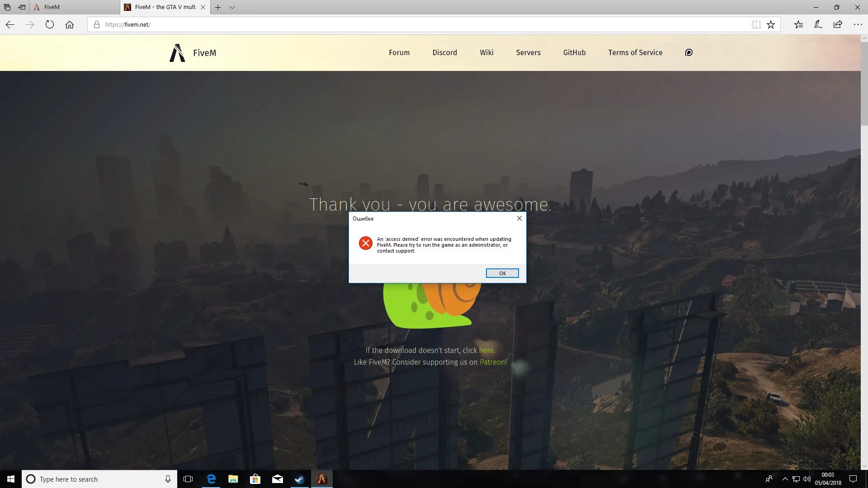This screenshot has height=488, width=868.
Task: Click the Patreon support link
Action: (492, 361)
